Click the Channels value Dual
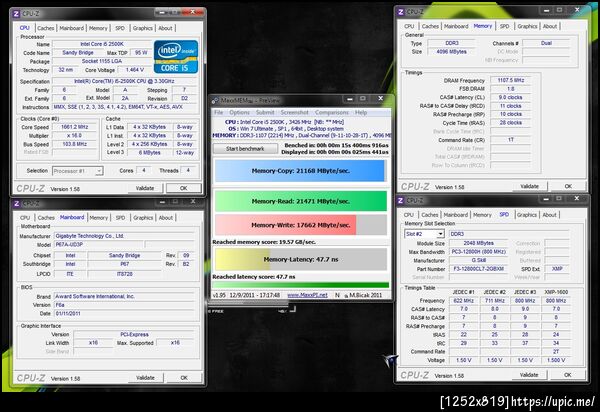600x412 pixels. pyautogui.click(x=546, y=43)
